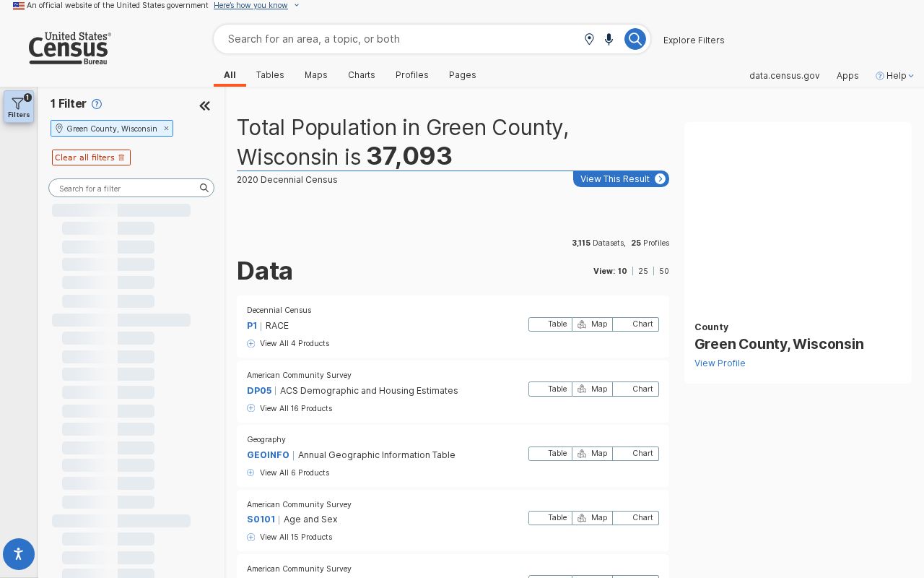
Task: Expand View All 4 Products under P1
Action: pos(288,343)
